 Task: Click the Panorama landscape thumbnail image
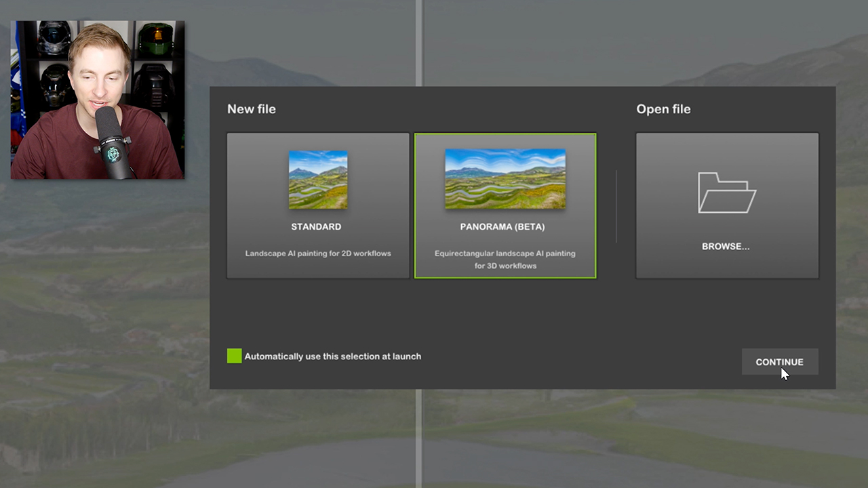tap(505, 179)
